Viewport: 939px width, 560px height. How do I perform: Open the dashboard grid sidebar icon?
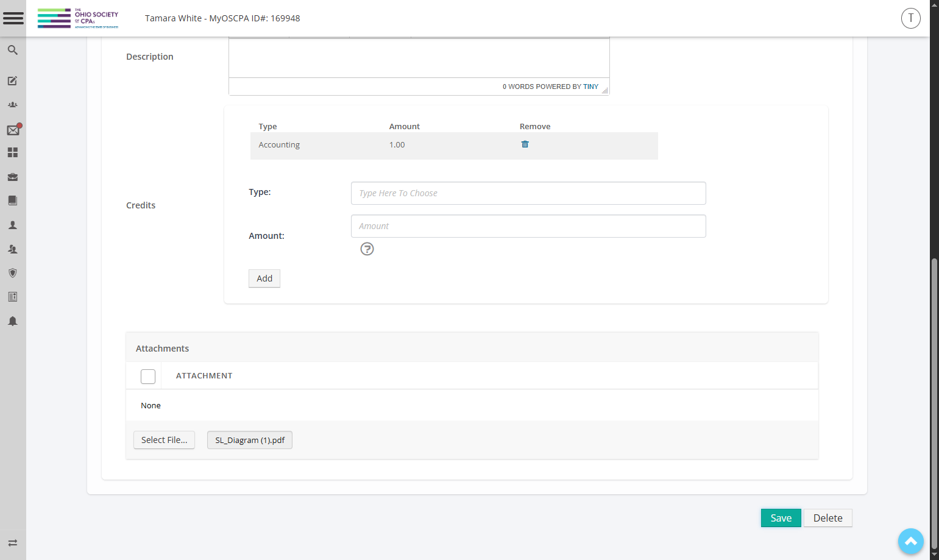(12, 152)
